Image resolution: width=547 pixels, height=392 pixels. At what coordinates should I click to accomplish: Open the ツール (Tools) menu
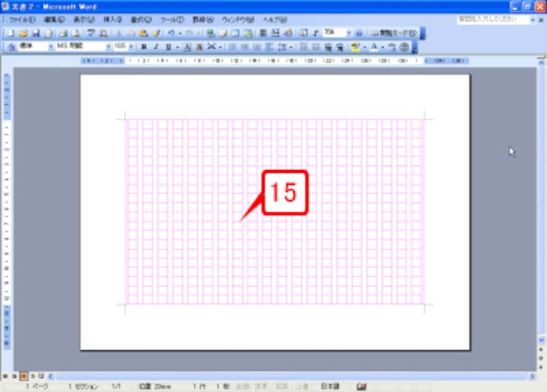coord(172,20)
